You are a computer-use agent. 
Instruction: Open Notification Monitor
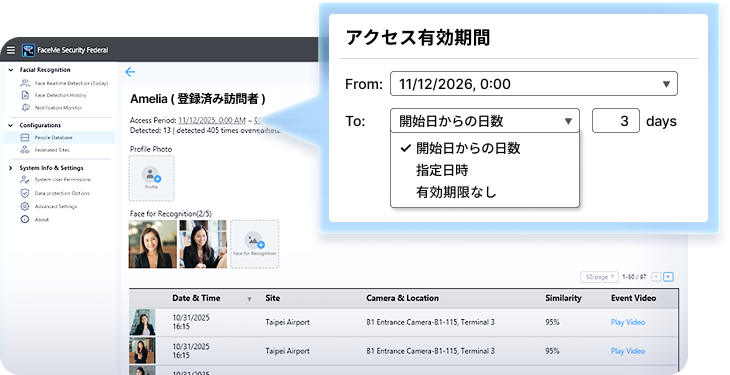tap(58, 108)
